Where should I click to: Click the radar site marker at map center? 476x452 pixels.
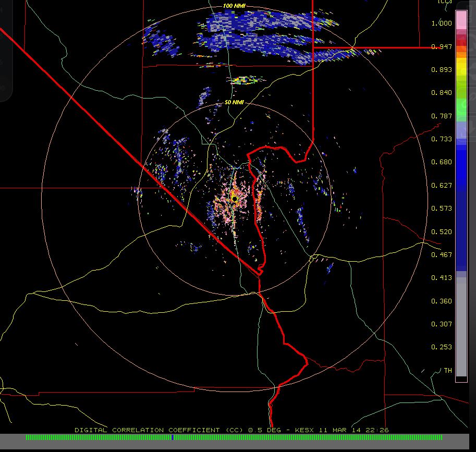tap(235, 199)
